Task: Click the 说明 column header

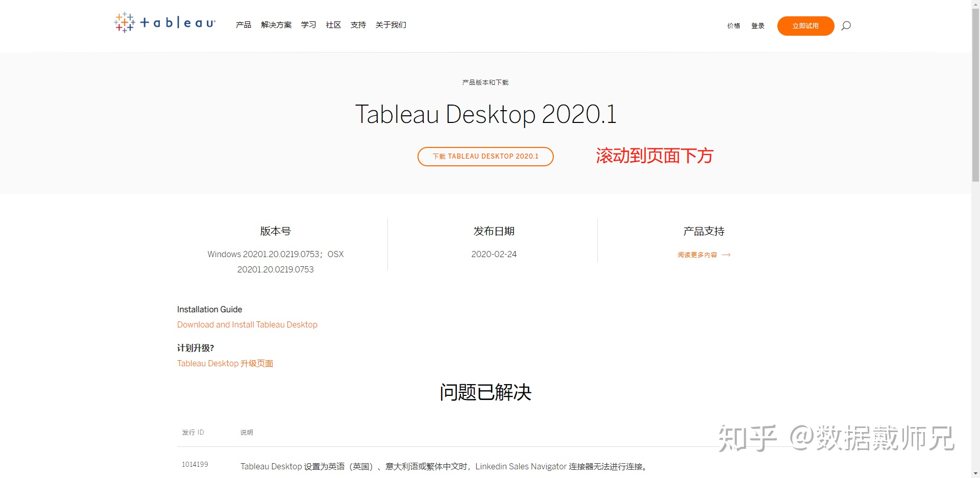Action: click(247, 432)
